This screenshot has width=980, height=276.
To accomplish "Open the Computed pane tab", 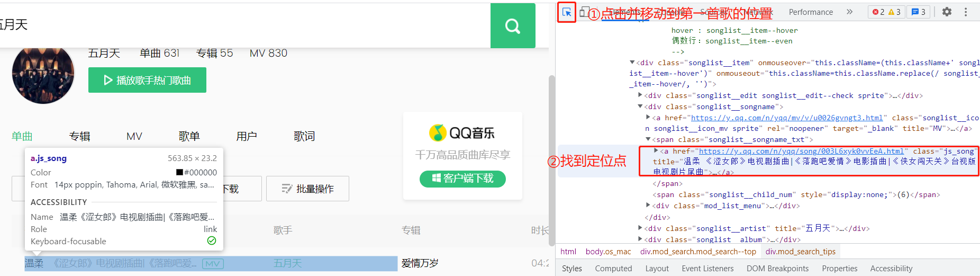I will pyautogui.click(x=613, y=269).
